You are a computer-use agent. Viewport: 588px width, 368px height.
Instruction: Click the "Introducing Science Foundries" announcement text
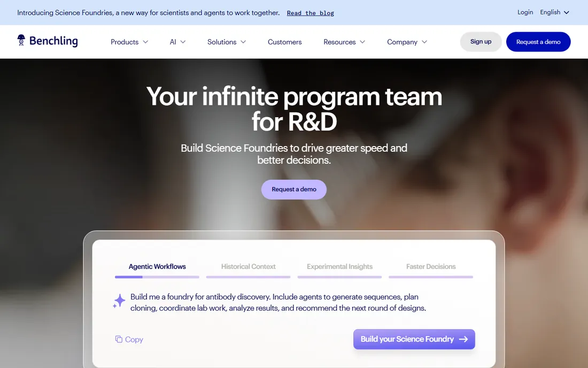coord(149,13)
